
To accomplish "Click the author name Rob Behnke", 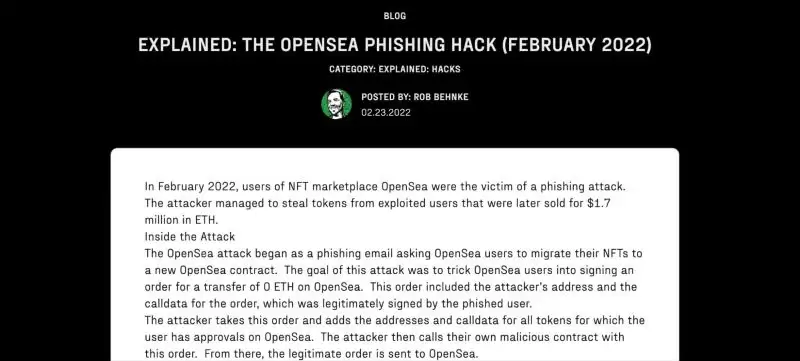I will tap(441, 97).
